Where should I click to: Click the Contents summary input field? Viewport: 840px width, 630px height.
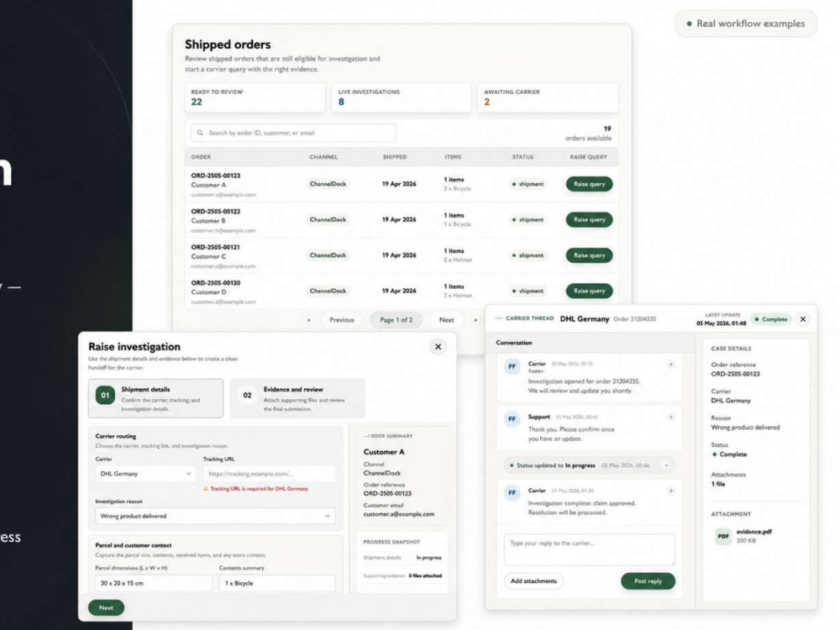[277, 583]
